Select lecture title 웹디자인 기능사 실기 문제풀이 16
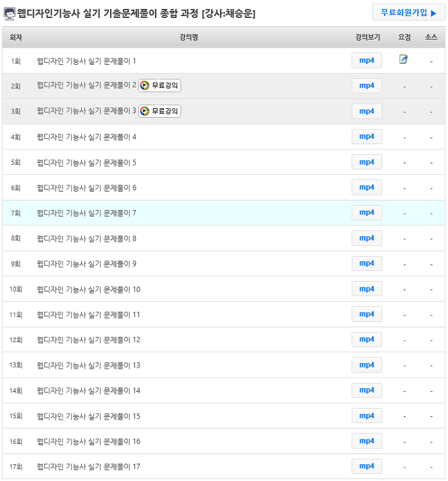The width and height of the screenshot is (448, 481). pos(88,441)
